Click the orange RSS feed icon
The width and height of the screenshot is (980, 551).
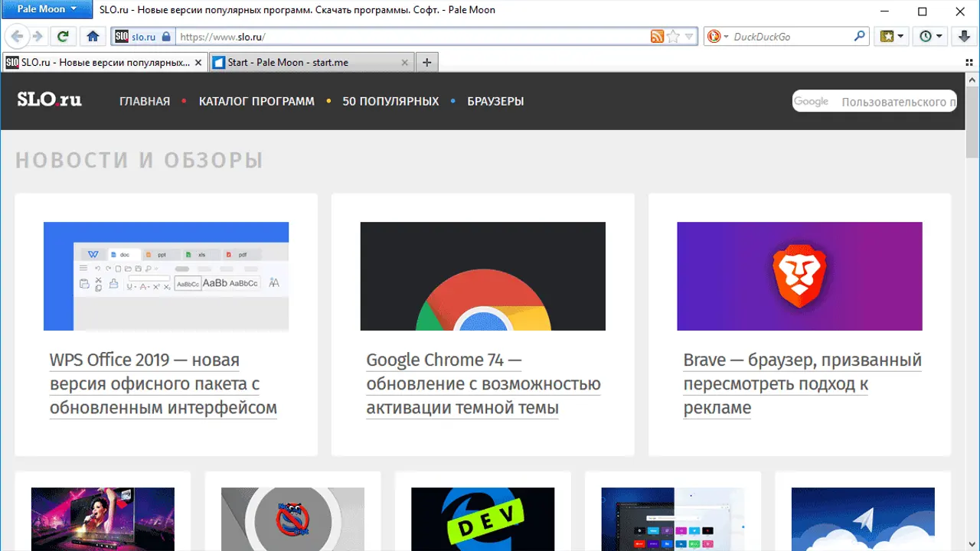(657, 36)
